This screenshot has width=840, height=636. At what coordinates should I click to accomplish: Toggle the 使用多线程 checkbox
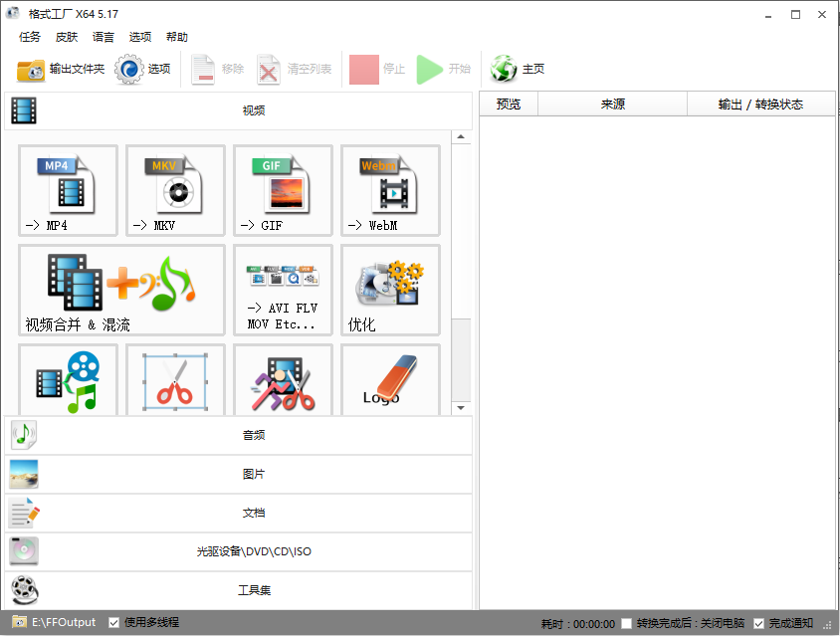114,623
